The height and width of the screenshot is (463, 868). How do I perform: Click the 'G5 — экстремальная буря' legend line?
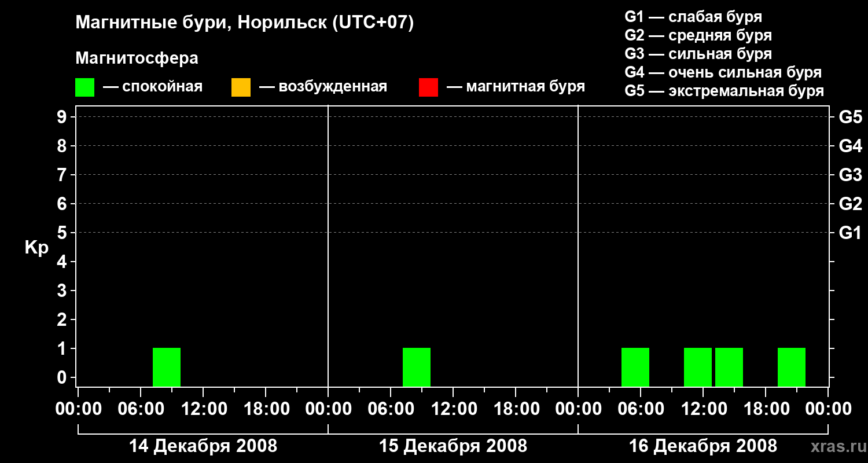[x=724, y=91]
